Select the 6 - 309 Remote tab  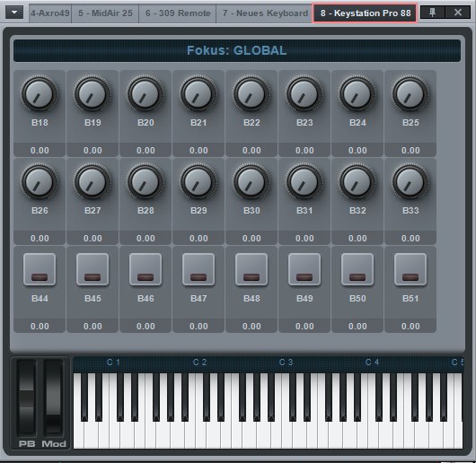(x=178, y=13)
